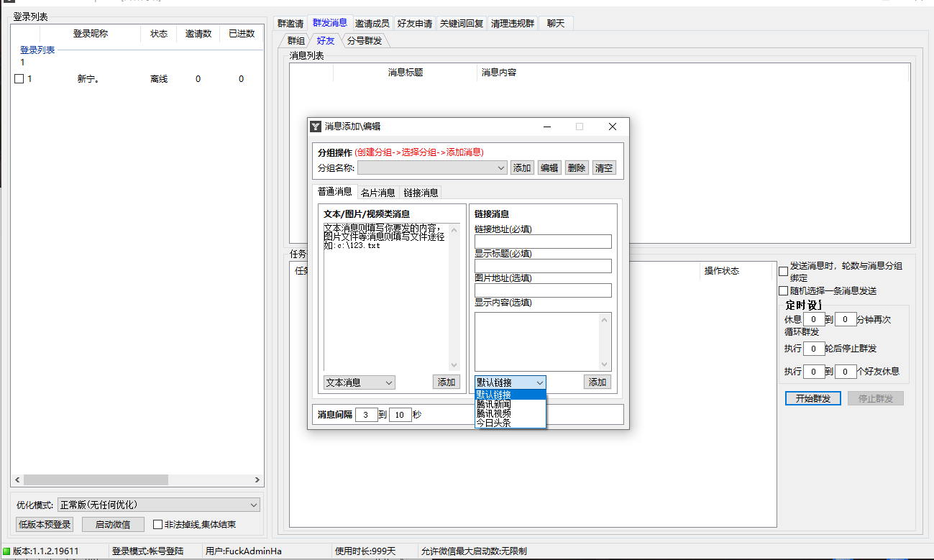Click the 显示内容(选填) text area
The image size is (934, 560).
click(543, 341)
